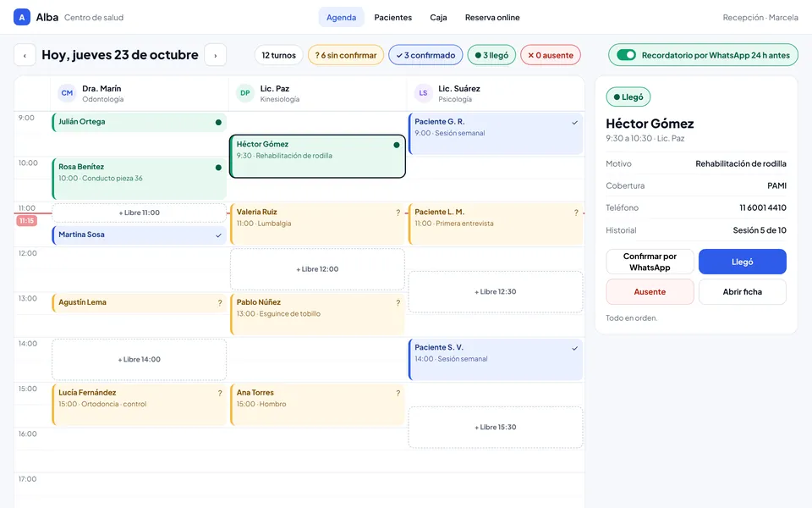Click Lic. Paz's DP avatar
This screenshot has width=812, height=508.
(245, 93)
